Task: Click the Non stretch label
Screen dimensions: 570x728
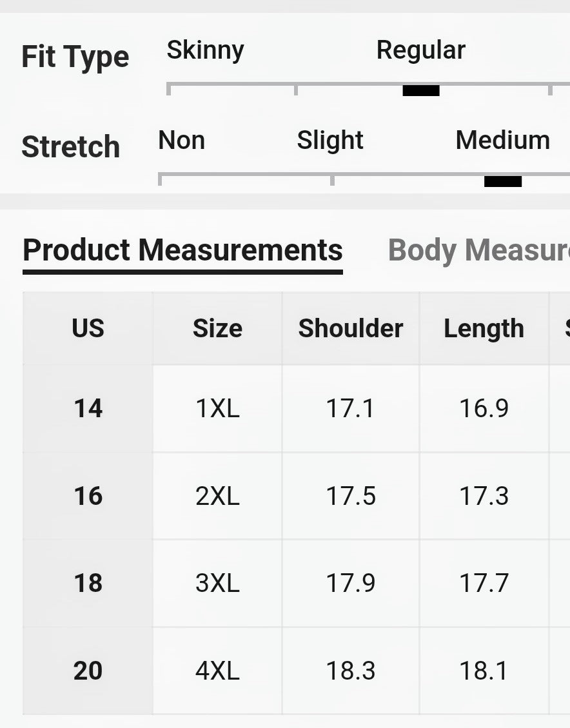Action: 181,141
